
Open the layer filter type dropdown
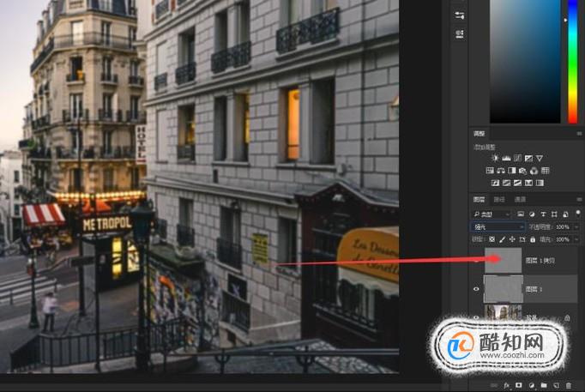pos(491,214)
